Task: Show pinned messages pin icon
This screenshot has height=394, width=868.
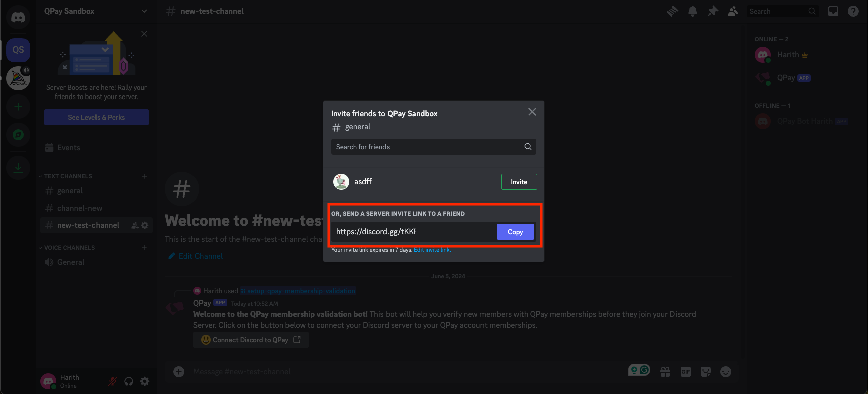Action: click(713, 11)
